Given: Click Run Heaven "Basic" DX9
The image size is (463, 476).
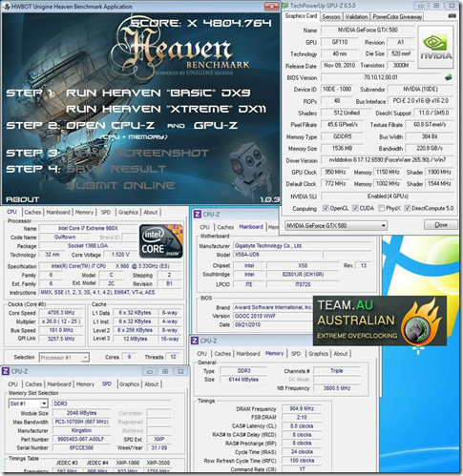Looking at the screenshot, I should coord(158,93).
